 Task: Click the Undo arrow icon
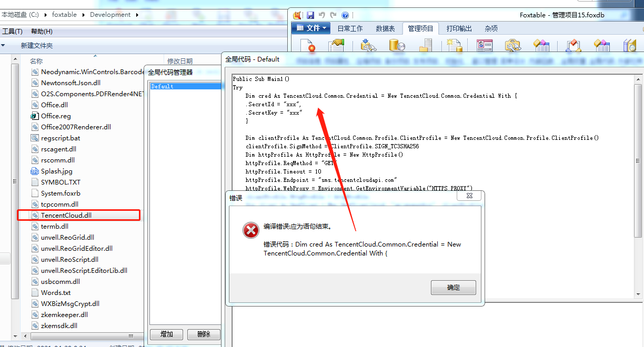[322, 15]
